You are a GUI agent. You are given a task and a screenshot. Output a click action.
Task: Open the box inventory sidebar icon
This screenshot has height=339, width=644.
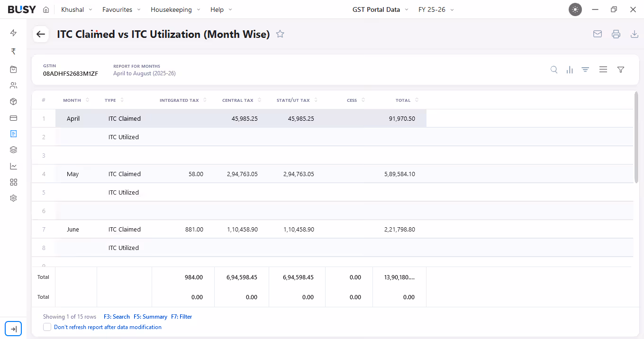(x=13, y=102)
